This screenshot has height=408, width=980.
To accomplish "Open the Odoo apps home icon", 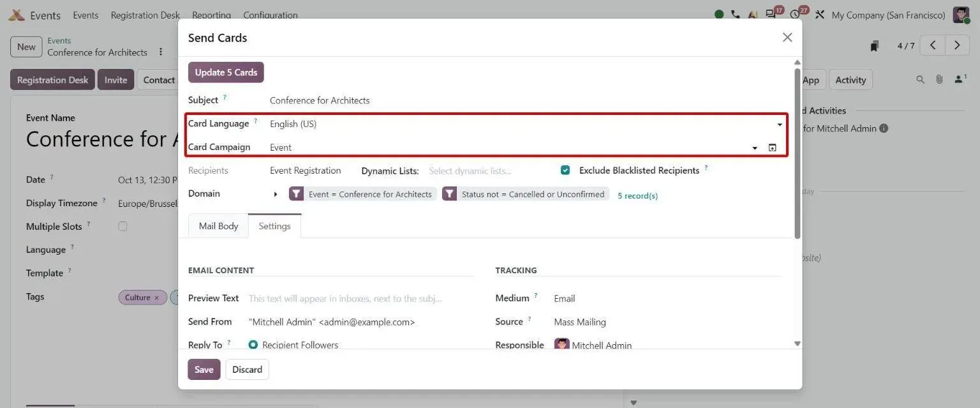I will click(x=17, y=15).
